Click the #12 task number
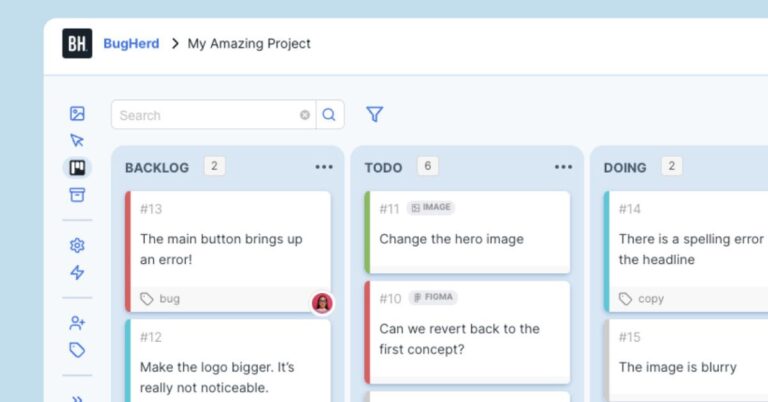The width and height of the screenshot is (768, 402). point(151,337)
